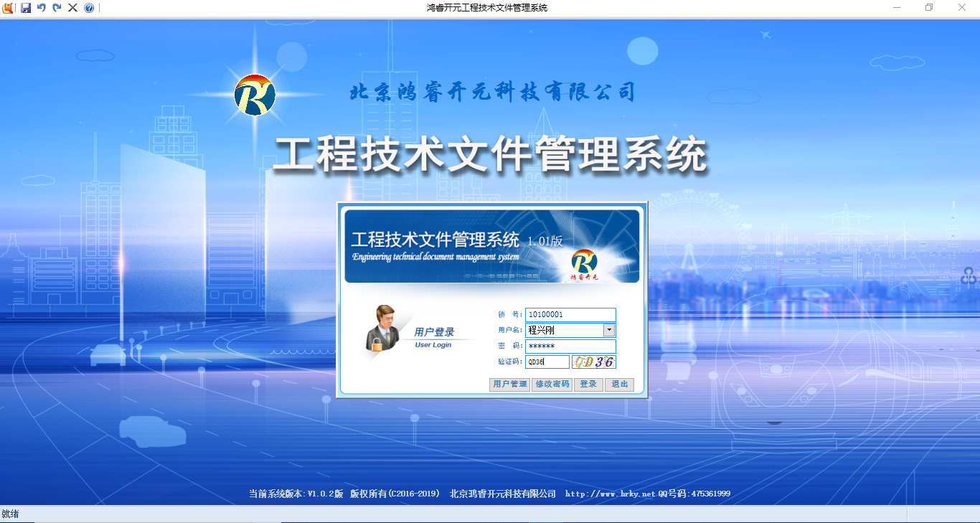The height and width of the screenshot is (523, 980).
Task: Click the 验证码 input field
Action: pyautogui.click(x=547, y=362)
